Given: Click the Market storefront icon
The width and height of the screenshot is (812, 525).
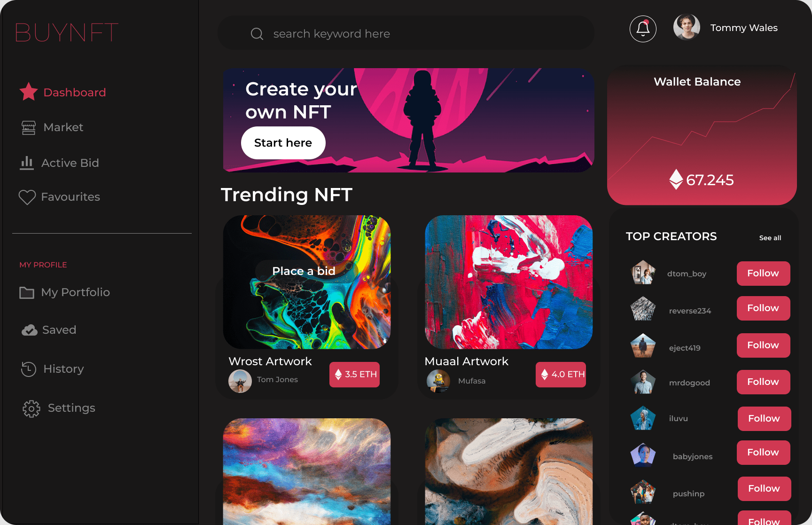Looking at the screenshot, I should 29,127.
